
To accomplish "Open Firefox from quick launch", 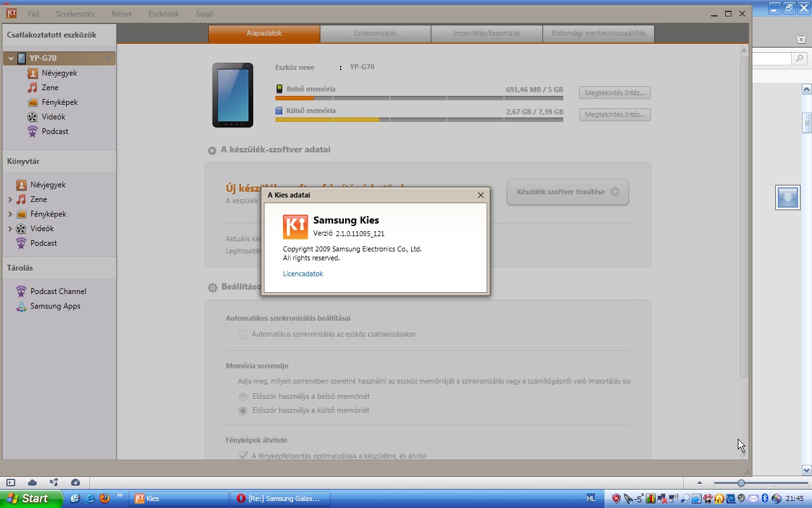I will click(105, 498).
